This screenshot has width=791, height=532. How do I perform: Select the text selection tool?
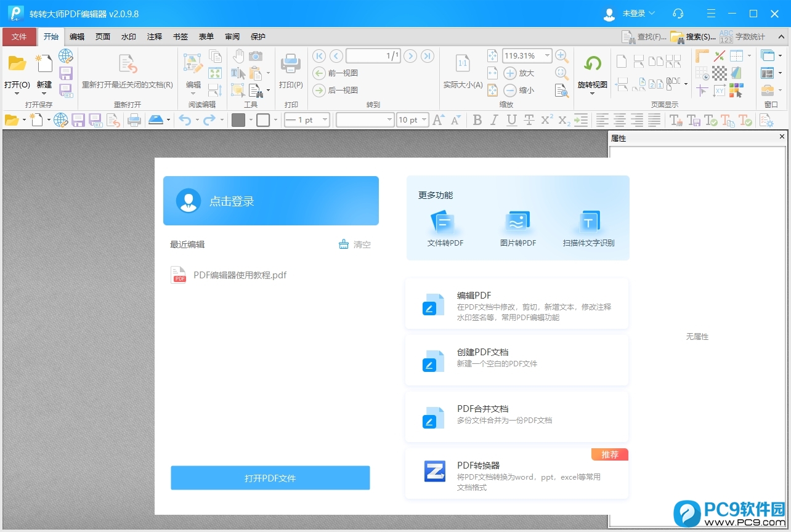pos(238,73)
